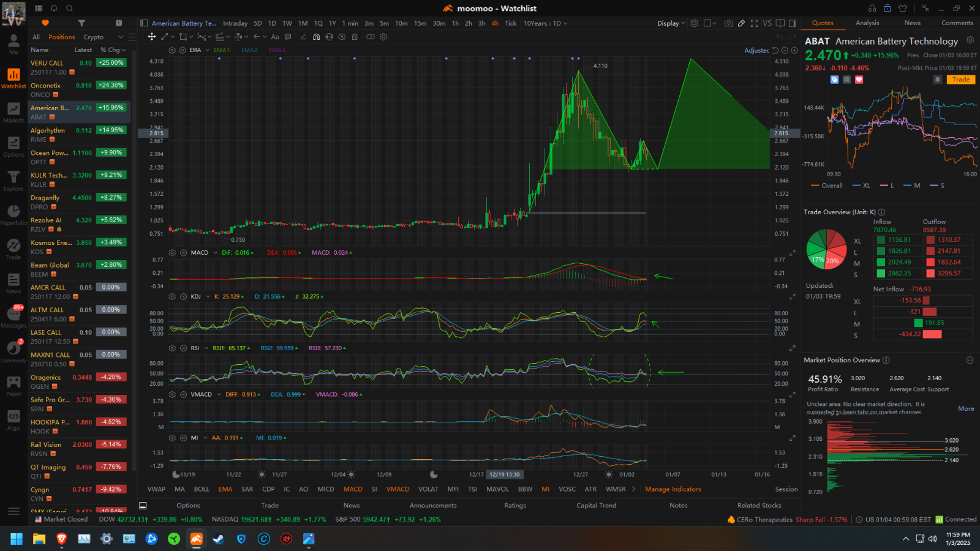
Task: Open the Watchlist sidebar section
Action: click(13, 78)
